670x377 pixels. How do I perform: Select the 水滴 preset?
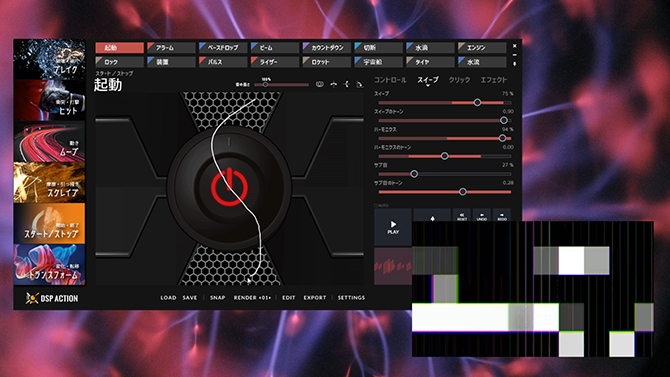coord(430,47)
